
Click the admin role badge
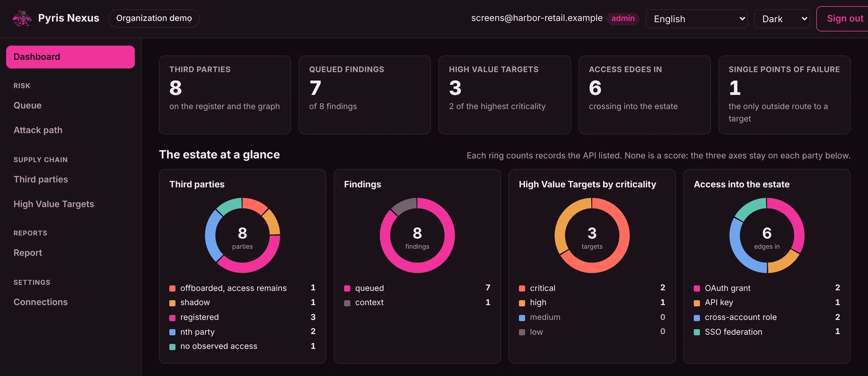[623, 18]
